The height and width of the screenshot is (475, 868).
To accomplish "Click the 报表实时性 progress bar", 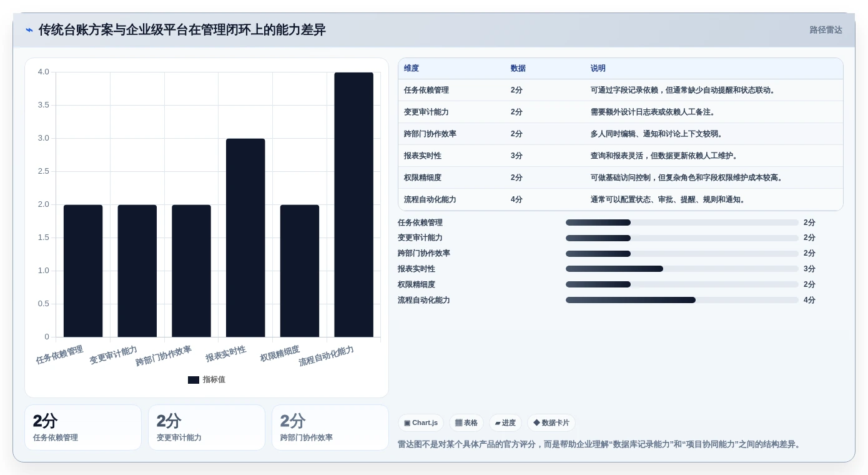I will [x=682, y=269].
